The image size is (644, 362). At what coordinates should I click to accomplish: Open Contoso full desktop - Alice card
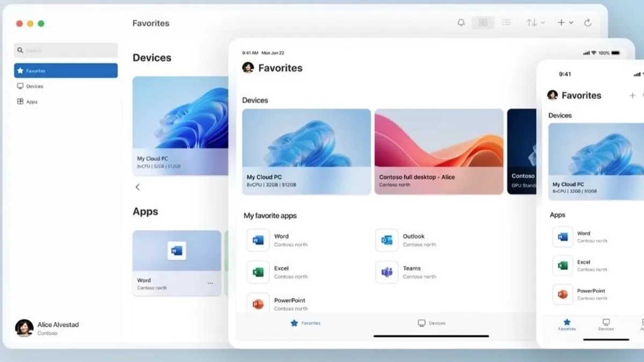tap(439, 152)
